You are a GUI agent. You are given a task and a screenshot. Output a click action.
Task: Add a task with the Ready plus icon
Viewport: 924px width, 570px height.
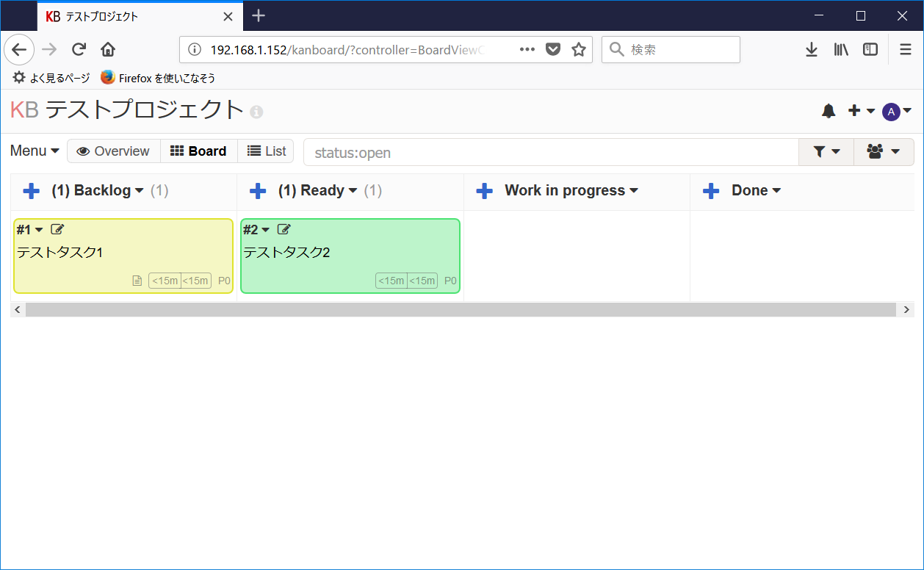tap(258, 190)
